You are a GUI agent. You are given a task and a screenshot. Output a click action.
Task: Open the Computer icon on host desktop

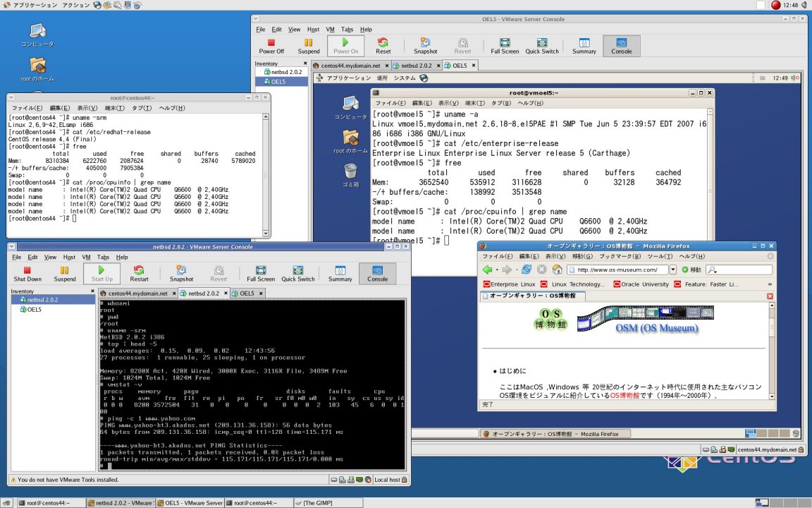click(37, 35)
